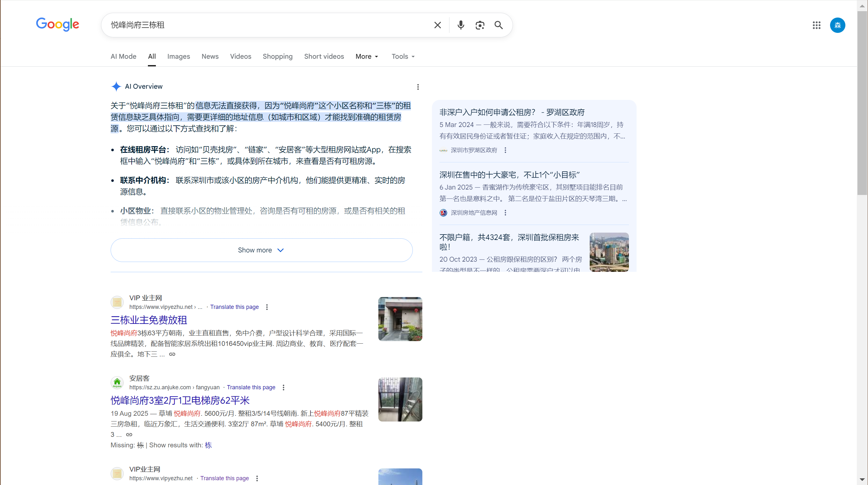Image resolution: width=868 pixels, height=485 pixels.
Task: Click link icon after 三栋业主免费放租 snippet
Action: pyautogui.click(x=172, y=354)
